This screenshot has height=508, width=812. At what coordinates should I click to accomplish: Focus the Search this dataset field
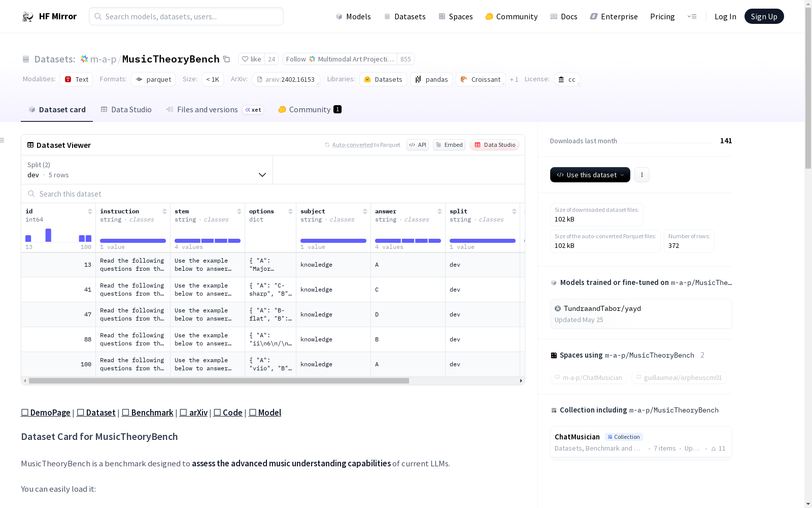click(x=273, y=194)
